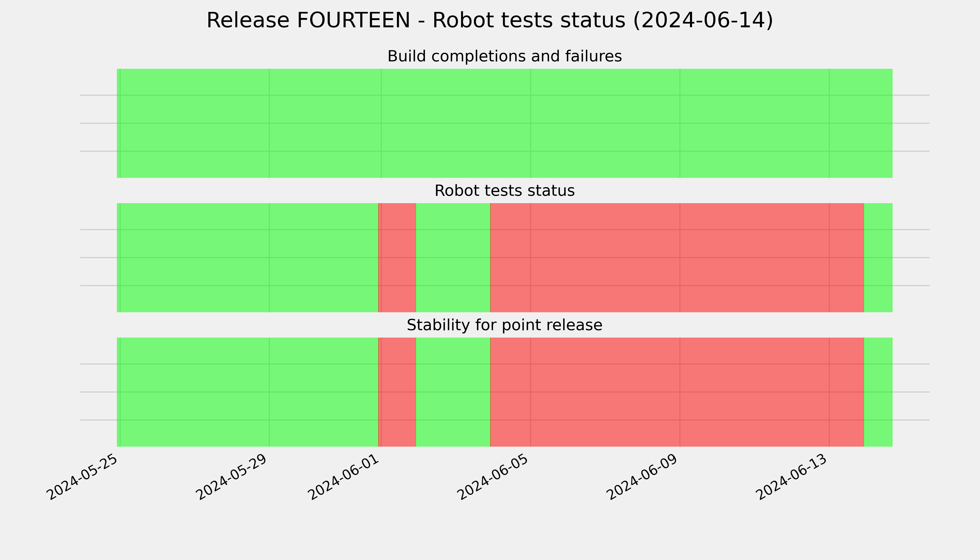Image resolution: width=980 pixels, height=560 pixels.
Task: Click the final green strip in Stability chart
Action: (878, 392)
